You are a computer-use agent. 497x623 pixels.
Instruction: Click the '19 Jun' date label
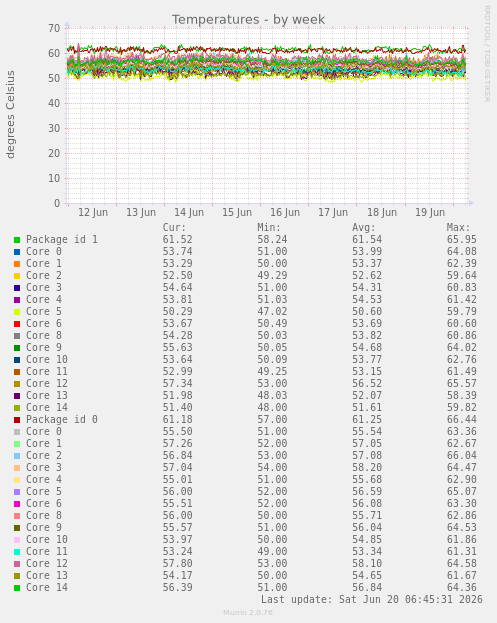430,212
